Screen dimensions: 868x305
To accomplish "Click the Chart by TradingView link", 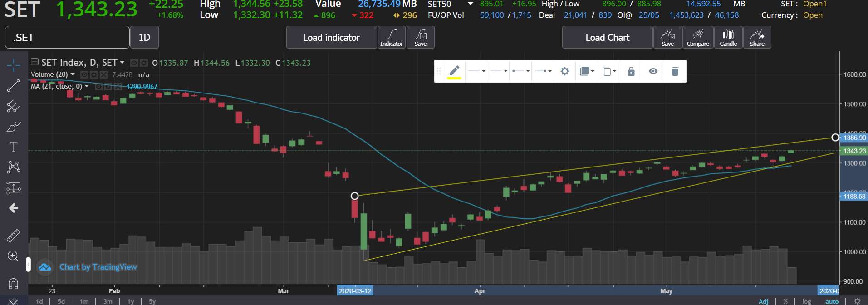I will [x=98, y=267].
